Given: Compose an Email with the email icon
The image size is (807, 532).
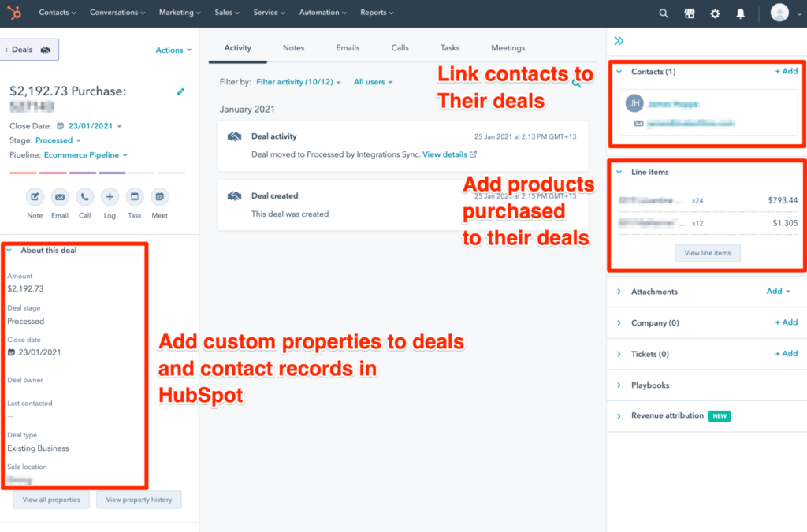Looking at the screenshot, I should point(60,196).
